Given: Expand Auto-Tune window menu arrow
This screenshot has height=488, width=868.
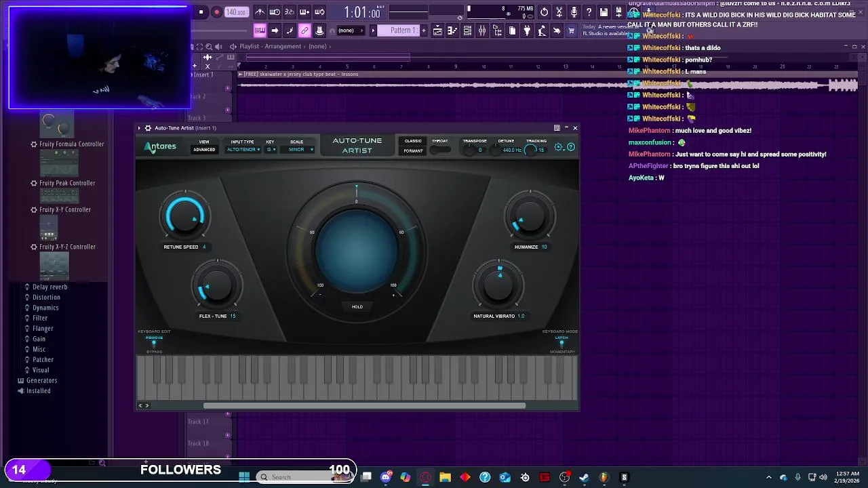Looking at the screenshot, I should pos(139,128).
